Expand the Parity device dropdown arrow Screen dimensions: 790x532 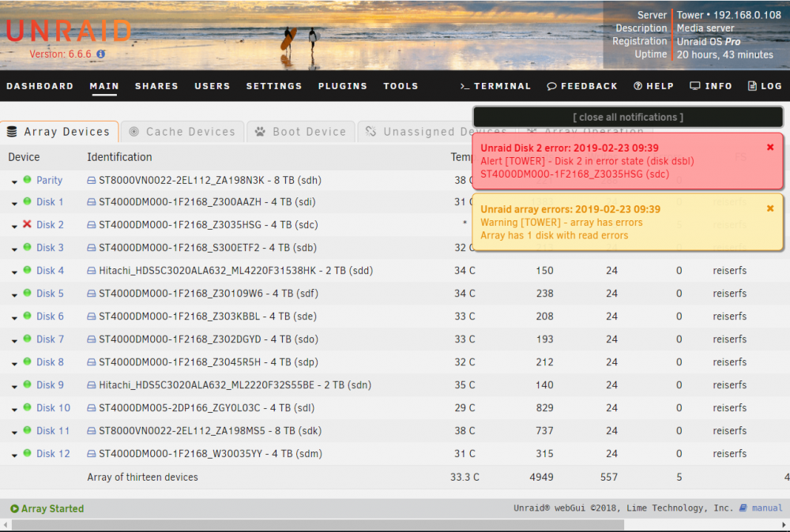[14, 182]
